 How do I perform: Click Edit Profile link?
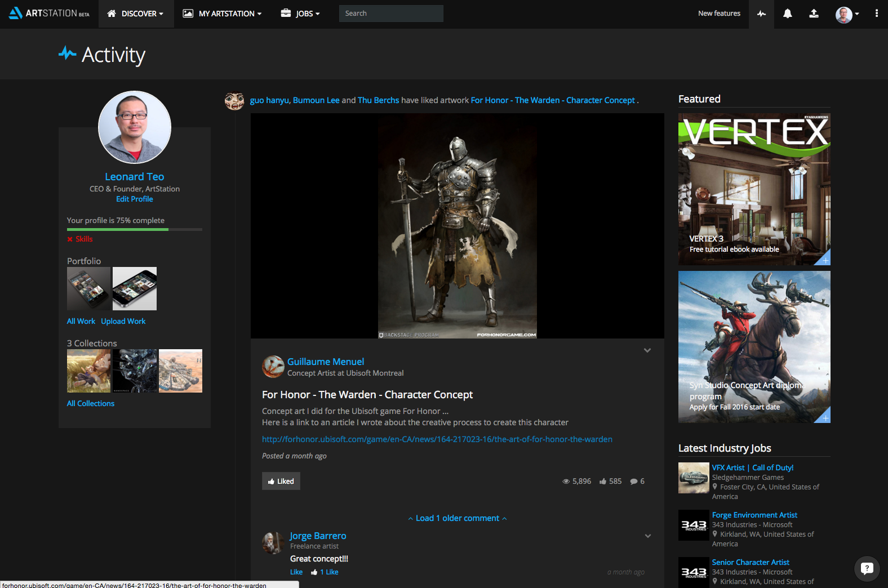pos(135,199)
